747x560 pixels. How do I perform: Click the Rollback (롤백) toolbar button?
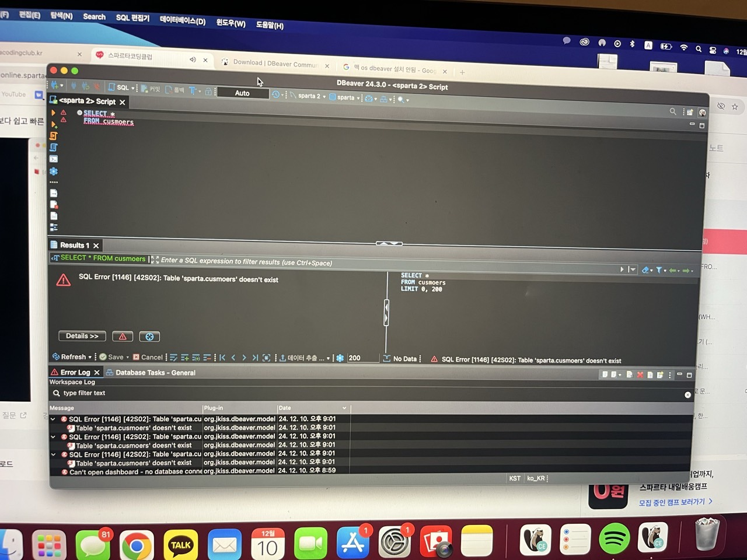(174, 90)
